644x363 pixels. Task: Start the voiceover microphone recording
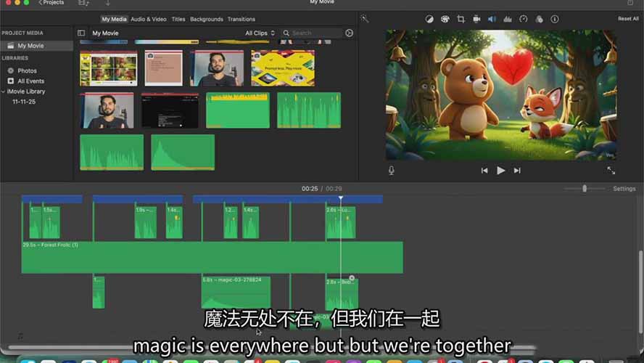point(392,171)
